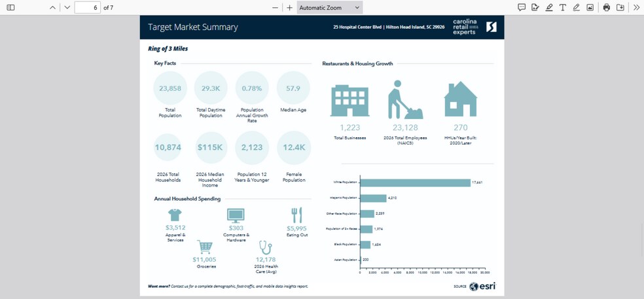Click the 'of 7' page count label
Screen dimensions: 644x299
109,7
